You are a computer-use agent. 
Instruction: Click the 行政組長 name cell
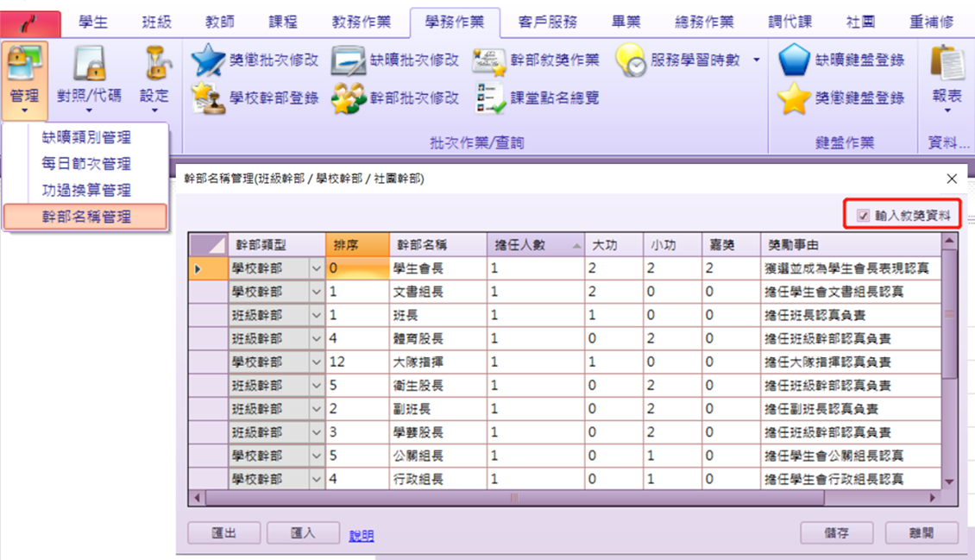(438, 479)
